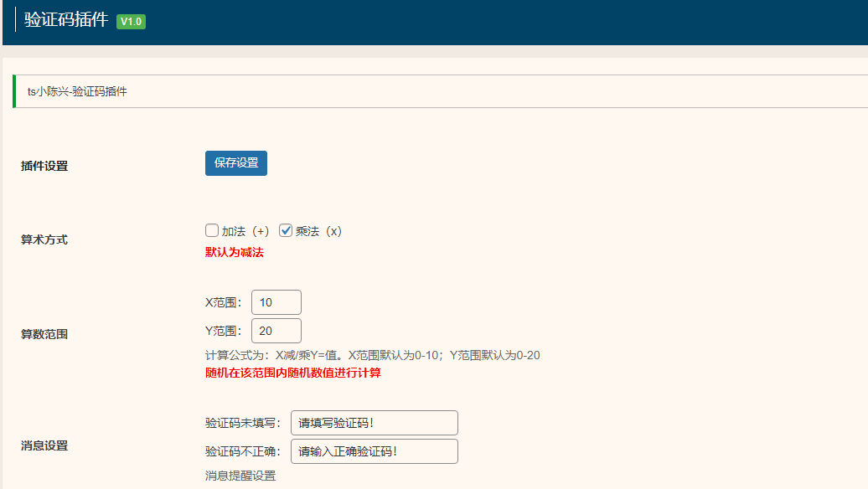
Task: Click the 算数范围 row label
Action: [x=44, y=334]
